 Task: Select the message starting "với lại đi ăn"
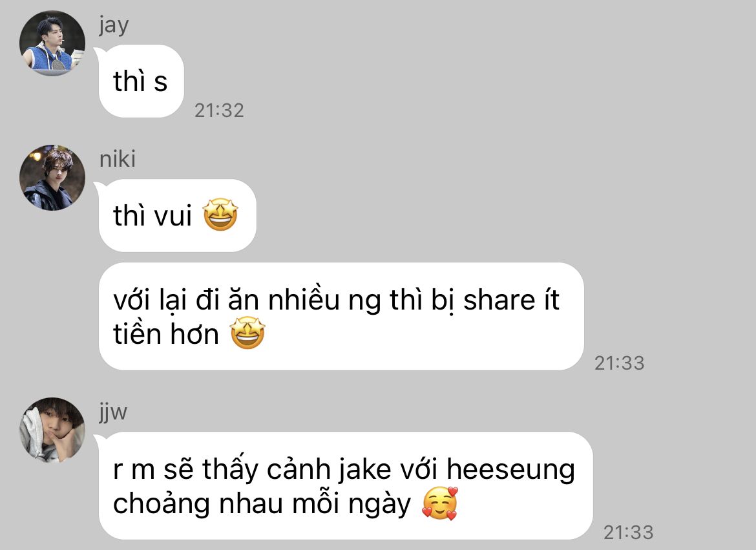(x=341, y=317)
